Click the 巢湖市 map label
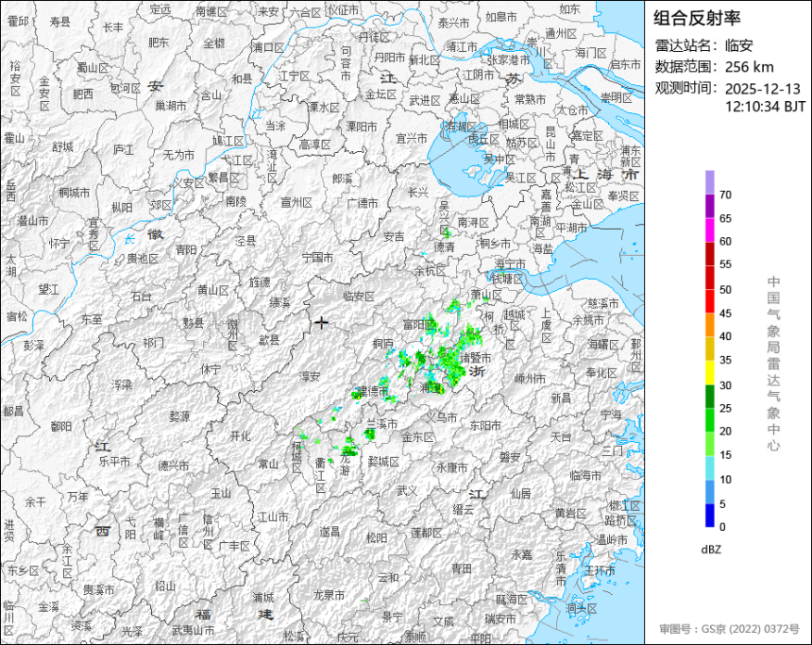812x645 pixels. 171,106
